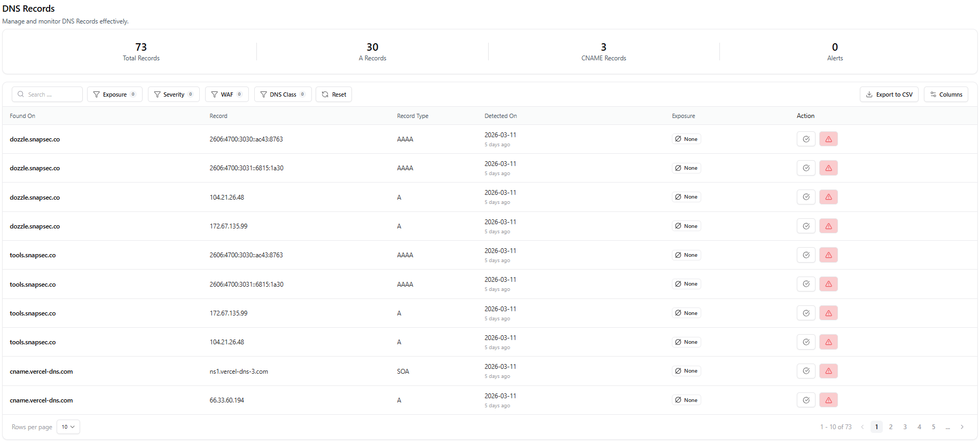Image resolution: width=980 pixels, height=442 pixels.
Task: Open the Severity filter
Action: tap(174, 94)
